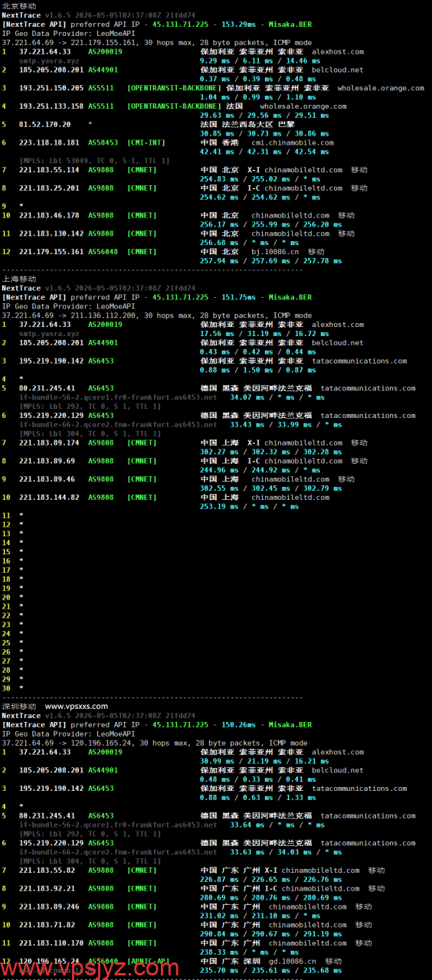Click [CMI-INT] tag on hop 6
Screen dimensions: 432x980
146,142
